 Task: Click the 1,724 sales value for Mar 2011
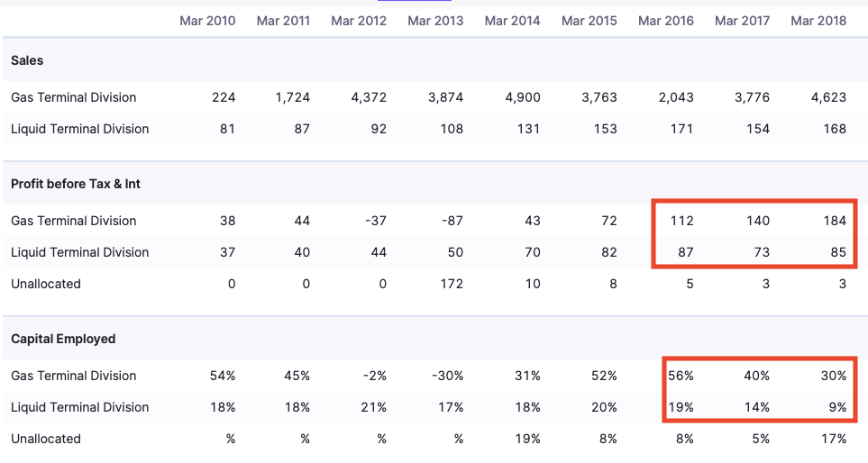(x=293, y=97)
